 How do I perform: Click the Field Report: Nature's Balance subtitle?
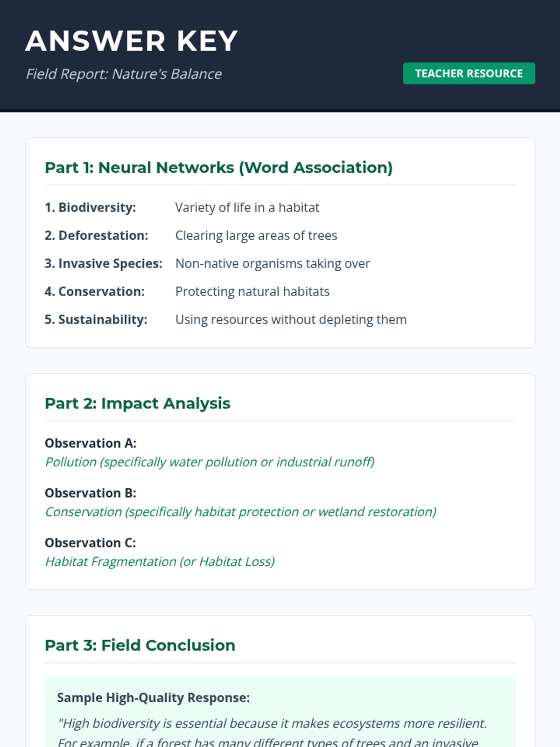[124, 74]
